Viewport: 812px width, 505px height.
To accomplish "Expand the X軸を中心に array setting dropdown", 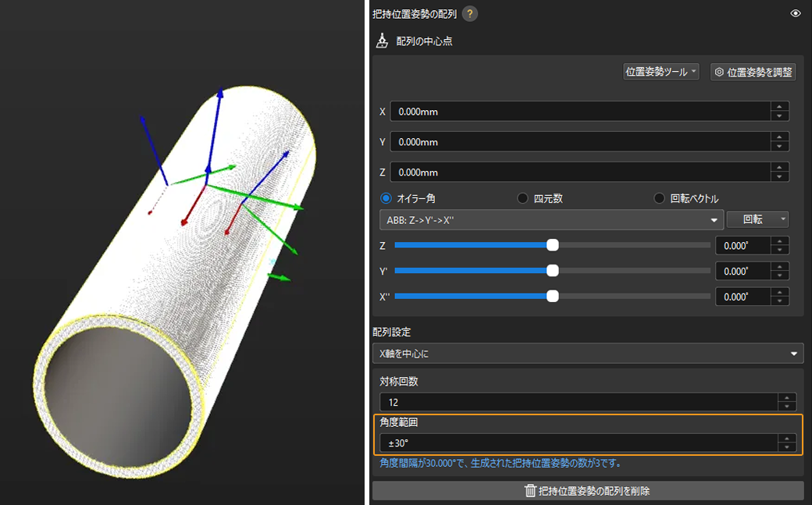I will (587, 354).
